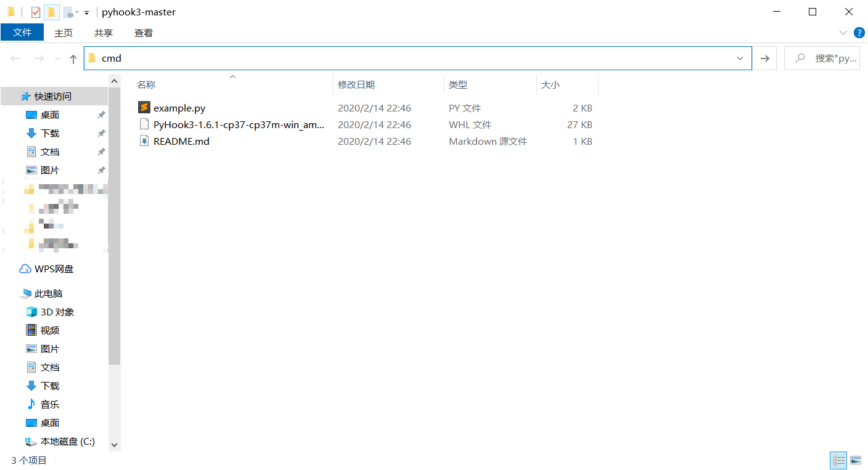Open the 3D 对象 folder
The width and height of the screenshot is (868, 470).
(57, 312)
